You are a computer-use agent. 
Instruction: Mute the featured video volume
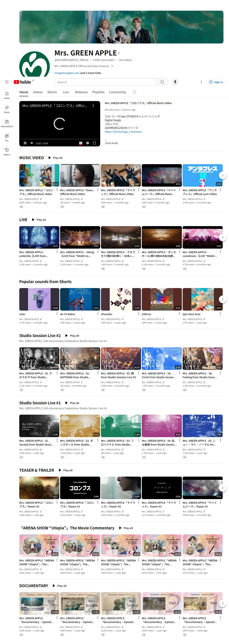[x=32, y=143]
